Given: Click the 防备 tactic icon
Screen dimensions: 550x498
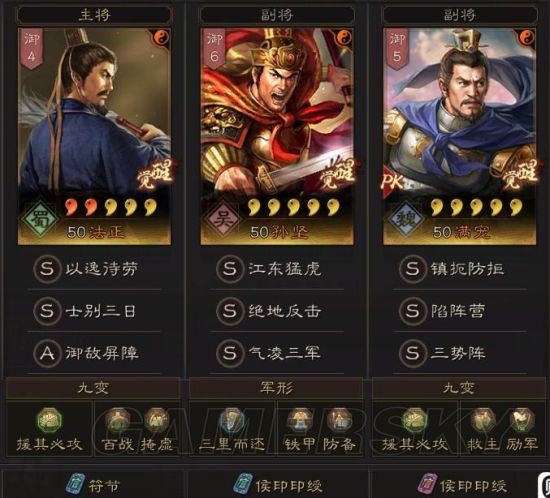Looking at the screenshot, I should [339, 420].
